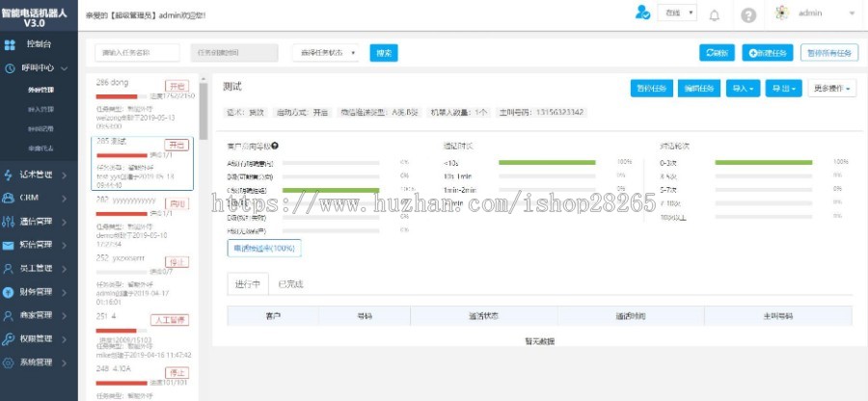Screen dimensions: 868x401
Task: Click the 系统管理 gear icon
Action: [x=10, y=362]
